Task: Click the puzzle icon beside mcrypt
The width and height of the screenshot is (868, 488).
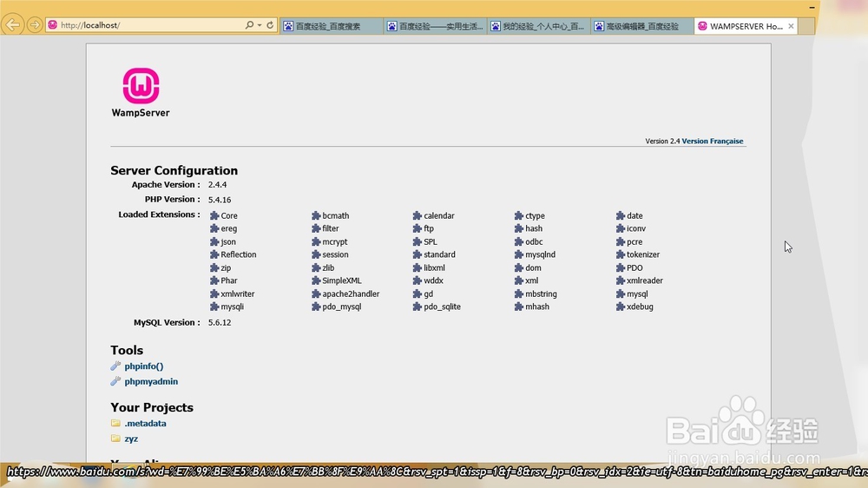Action: click(x=316, y=241)
